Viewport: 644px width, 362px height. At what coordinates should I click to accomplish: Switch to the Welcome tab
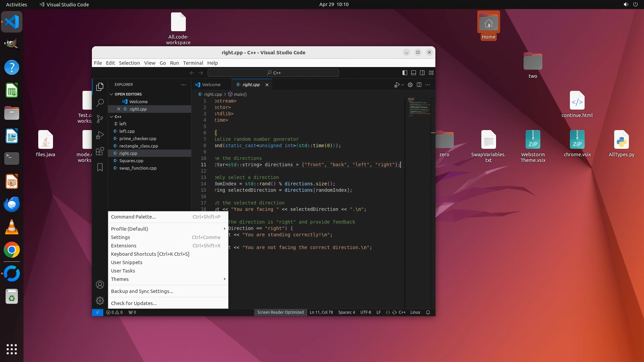point(211,85)
